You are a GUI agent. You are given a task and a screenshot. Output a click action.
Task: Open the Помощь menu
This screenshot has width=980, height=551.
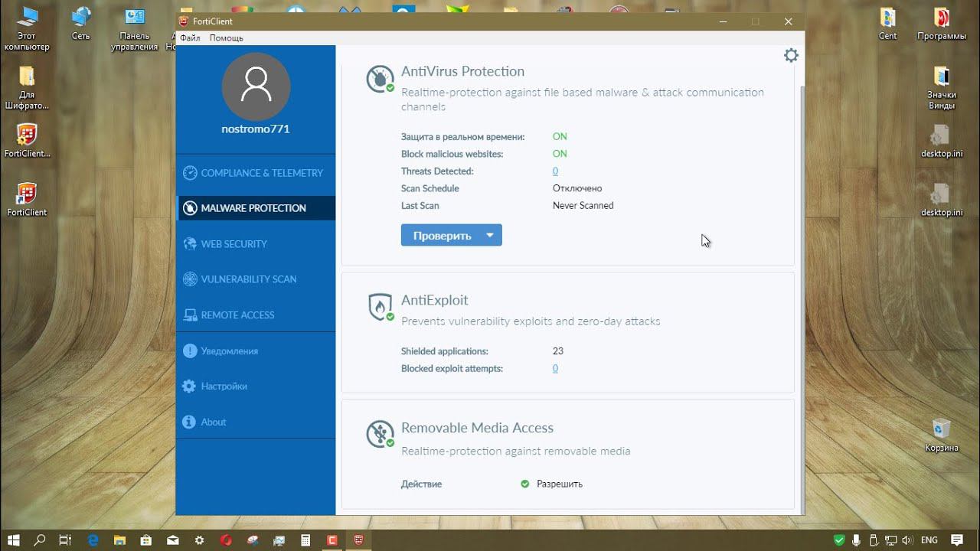(x=226, y=37)
